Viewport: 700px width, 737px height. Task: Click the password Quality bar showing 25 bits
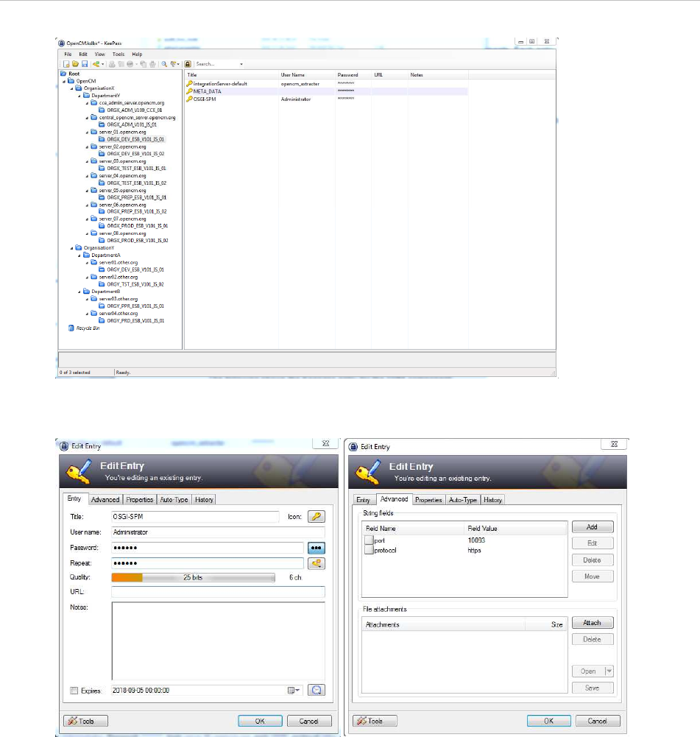coord(193,578)
